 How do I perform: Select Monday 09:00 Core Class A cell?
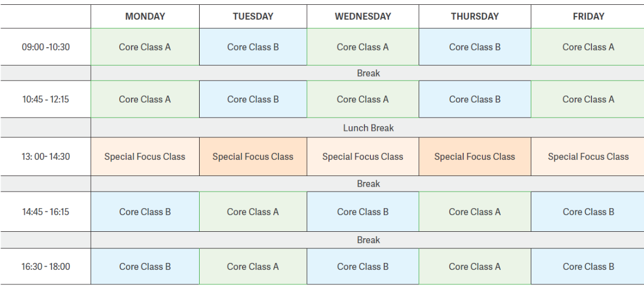[x=145, y=47]
